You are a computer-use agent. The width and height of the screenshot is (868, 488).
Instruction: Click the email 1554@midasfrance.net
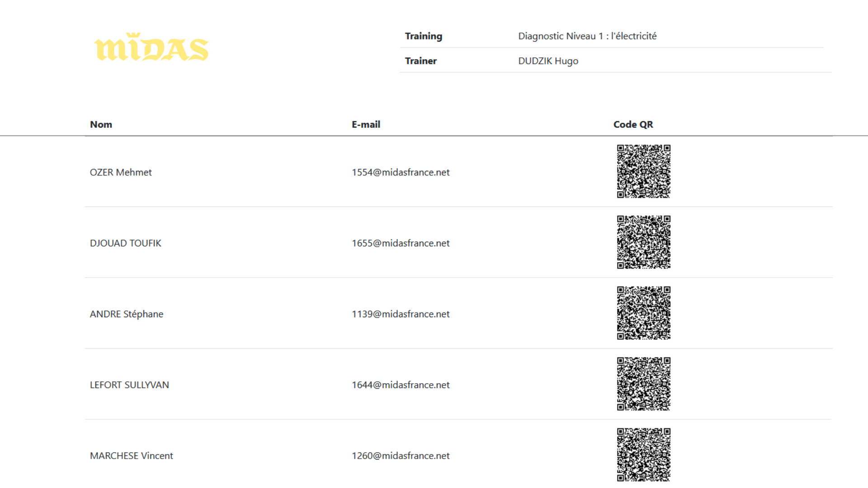pos(401,172)
